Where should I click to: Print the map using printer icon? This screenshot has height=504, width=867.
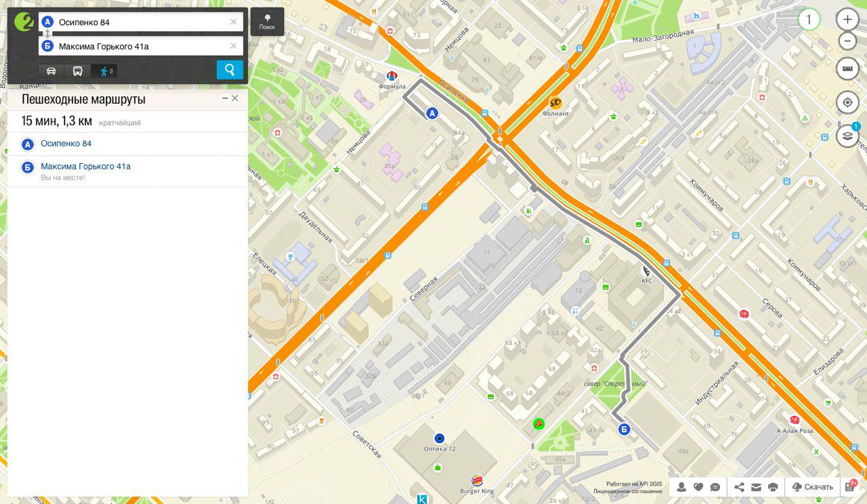[x=773, y=487]
